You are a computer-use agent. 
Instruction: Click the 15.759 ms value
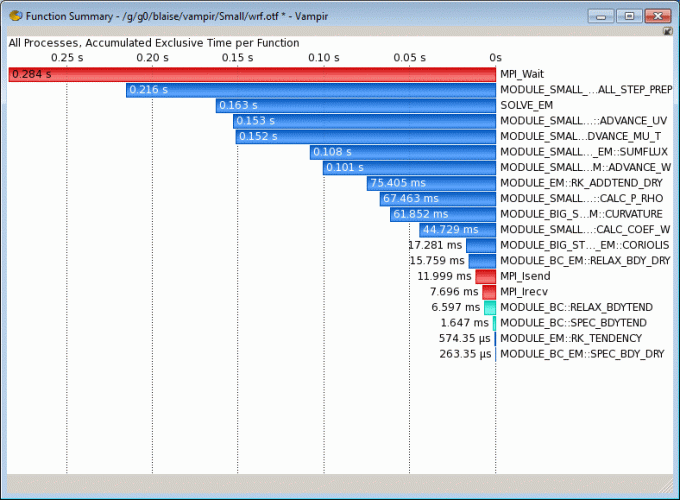tap(437, 261)
